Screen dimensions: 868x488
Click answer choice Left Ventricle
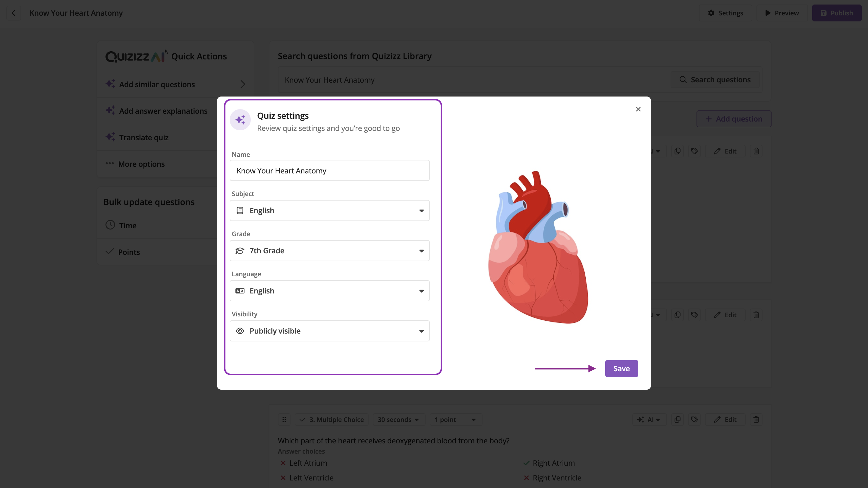coord(311,478)
